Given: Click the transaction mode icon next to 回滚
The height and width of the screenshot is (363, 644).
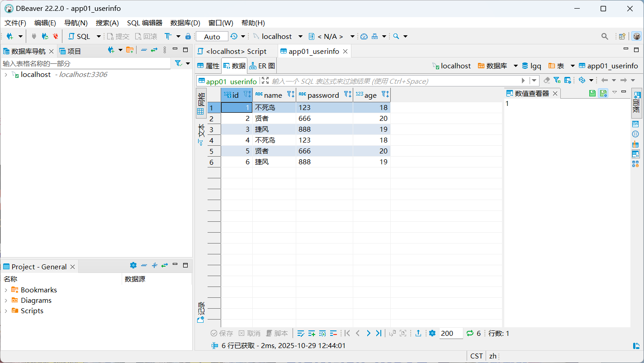Looking at the screenshot, I should (x=168, y=36).
